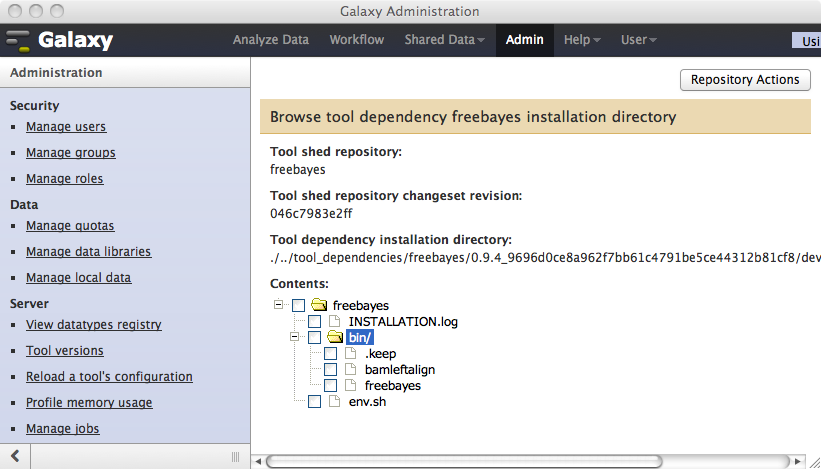Viewport: 821px width, 469px height.
Task: Open the Manage users link
Action: [66, 127]
